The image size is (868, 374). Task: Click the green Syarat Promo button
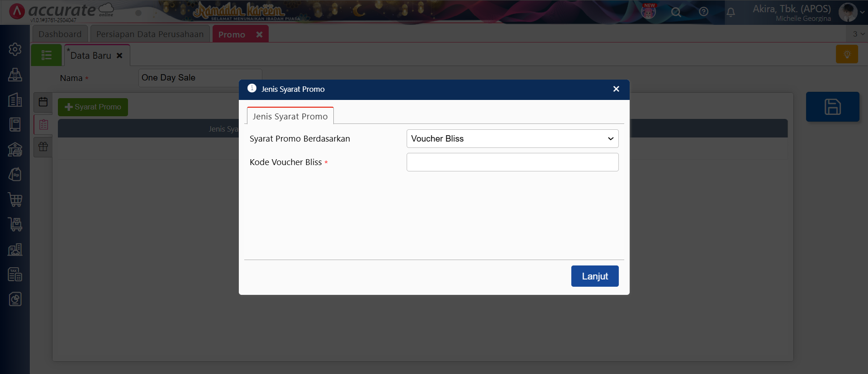pos(93,107)
